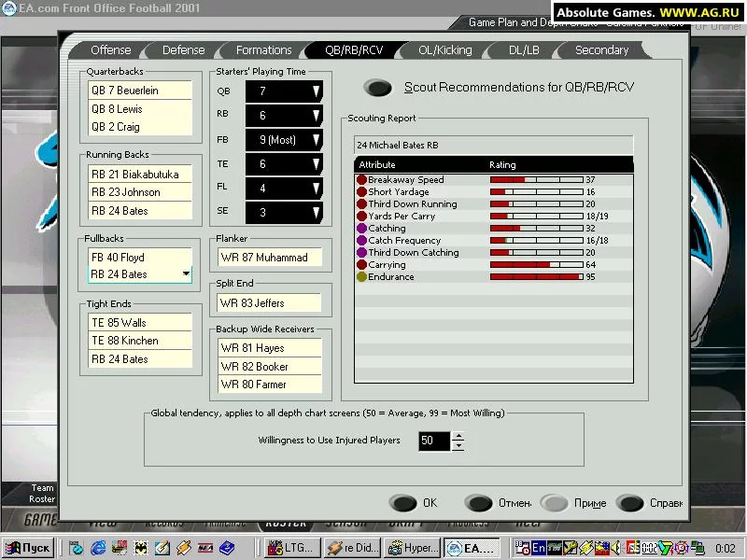Click the Catch Frequency attribute icon
The image size is (747, 560).
(361, 241)
